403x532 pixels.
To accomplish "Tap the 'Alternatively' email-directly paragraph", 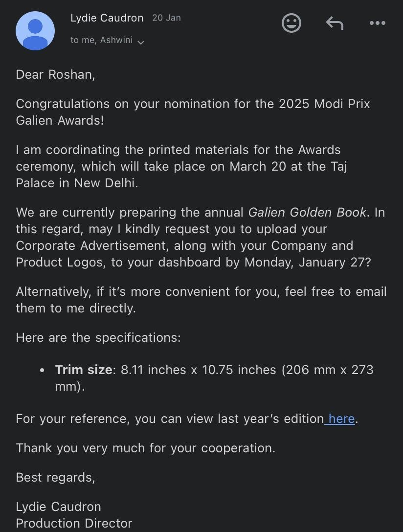I will point(201,300).
